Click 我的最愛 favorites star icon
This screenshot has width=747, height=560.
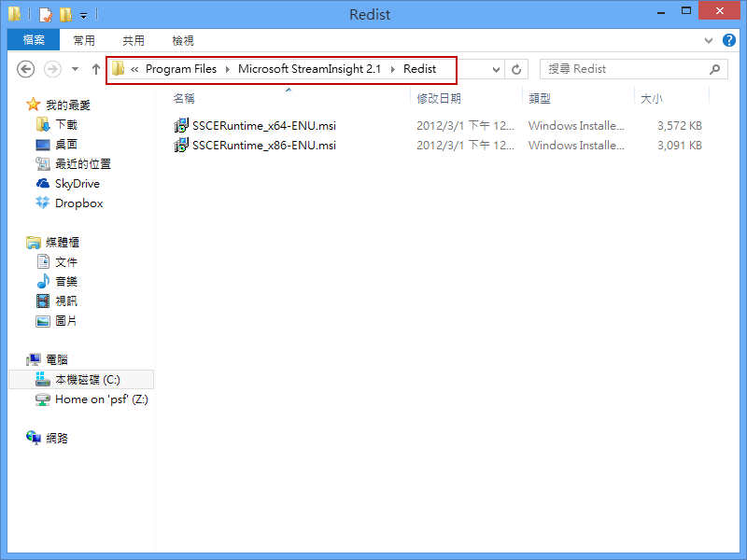pos(34,105)
